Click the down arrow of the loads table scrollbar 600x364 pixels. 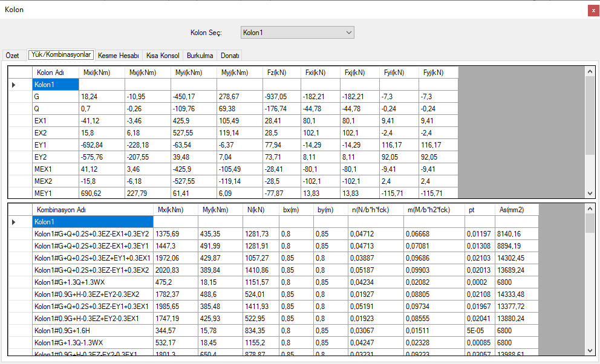point(590,193)
